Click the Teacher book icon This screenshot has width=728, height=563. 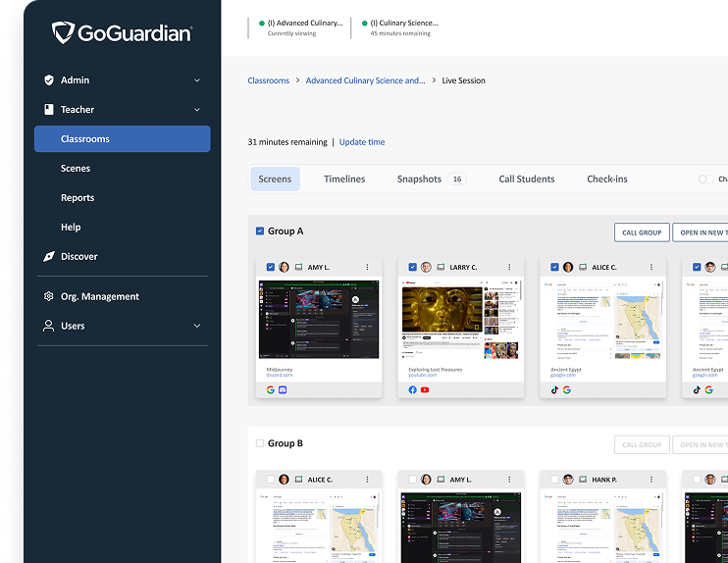[49, 110]
